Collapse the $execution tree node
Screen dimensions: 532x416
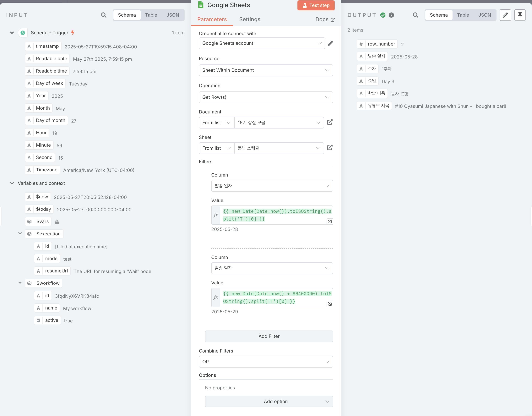click(x=20, y=233)
